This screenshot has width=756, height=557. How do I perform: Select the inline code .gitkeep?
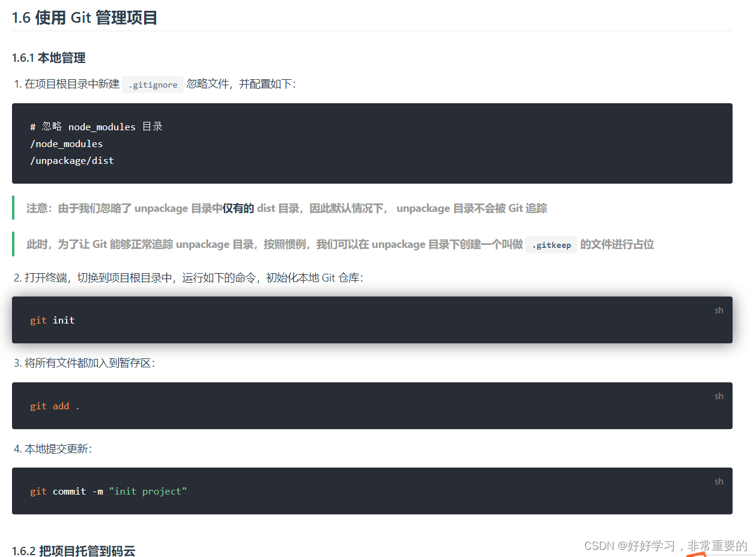tap(551, 244)
